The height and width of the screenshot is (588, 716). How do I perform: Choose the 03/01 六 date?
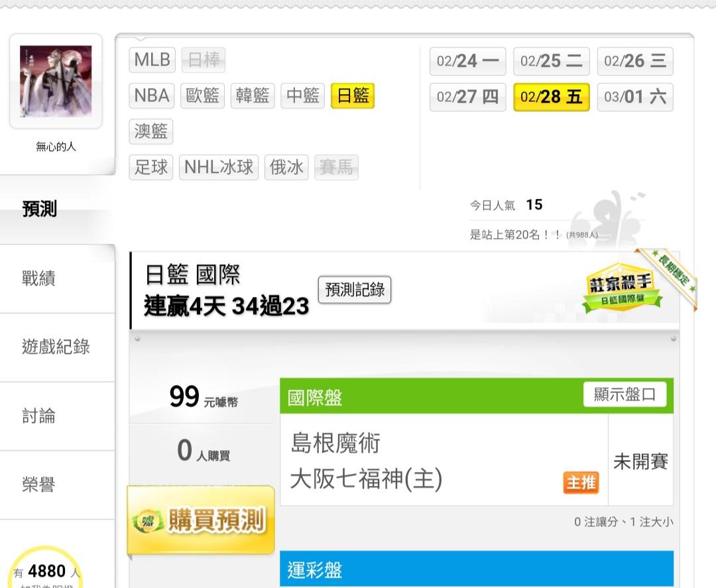[635, 97]
